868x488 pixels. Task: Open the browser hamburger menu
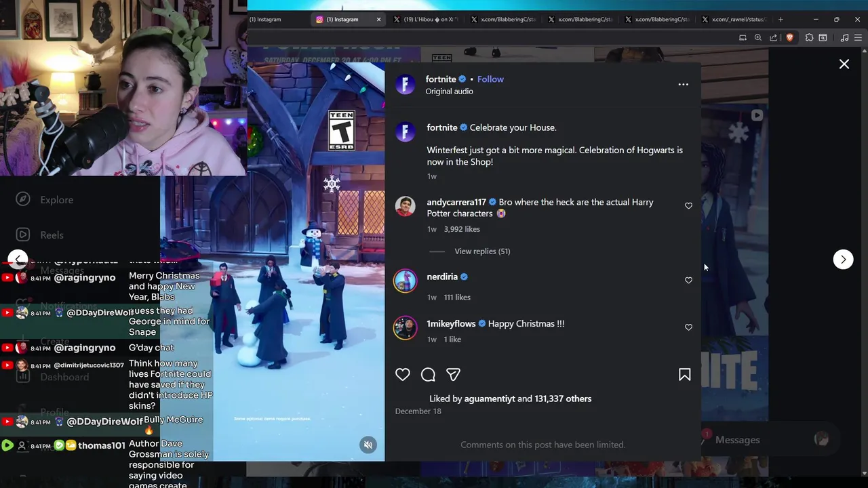(x=858, y=38)
